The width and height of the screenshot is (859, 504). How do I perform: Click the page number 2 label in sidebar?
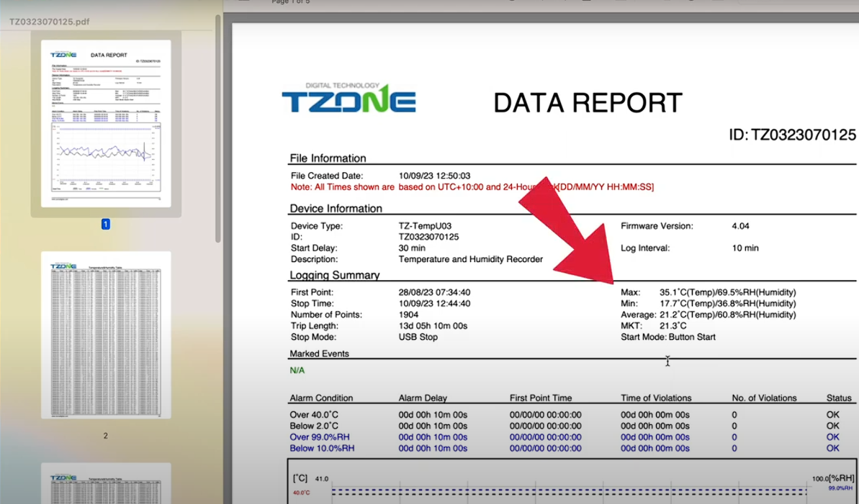(106, 436)
